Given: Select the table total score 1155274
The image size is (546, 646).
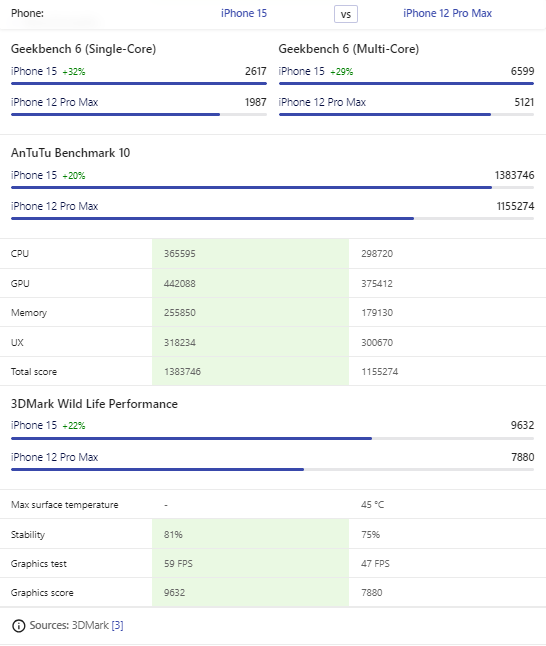Looking at the screenshot, I should 380,372.
